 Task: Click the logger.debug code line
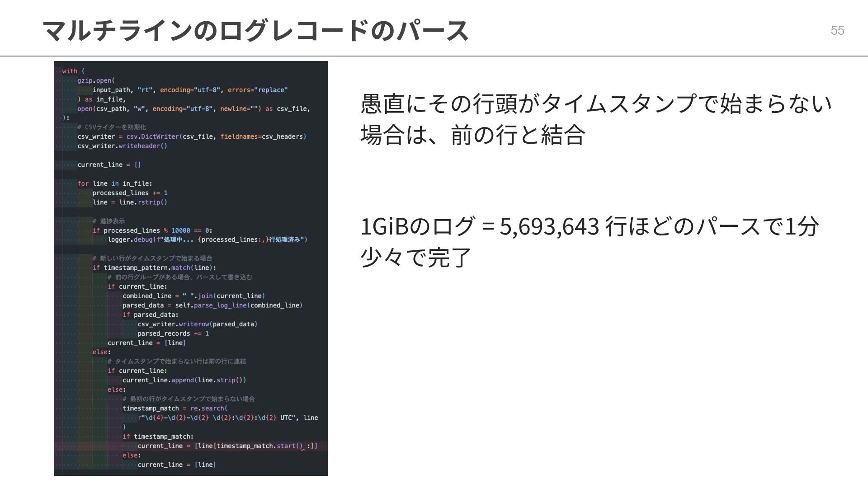point(208,239)
